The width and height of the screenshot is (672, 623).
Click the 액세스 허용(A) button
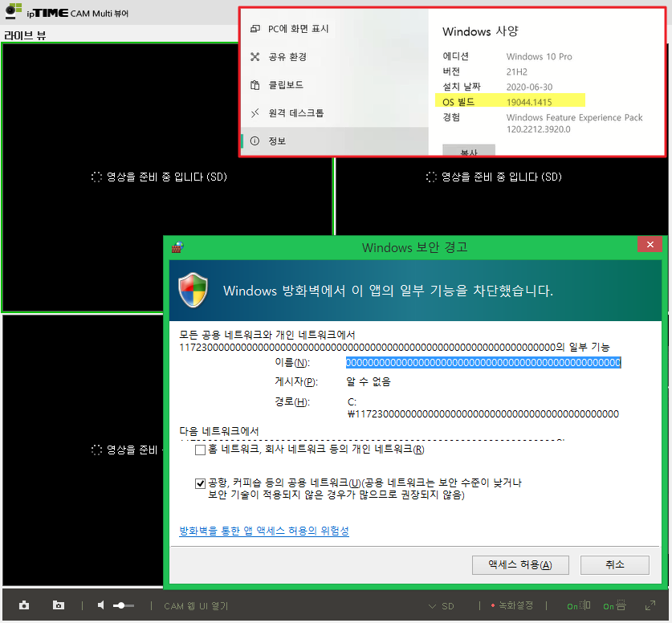(x=520, y=564)
